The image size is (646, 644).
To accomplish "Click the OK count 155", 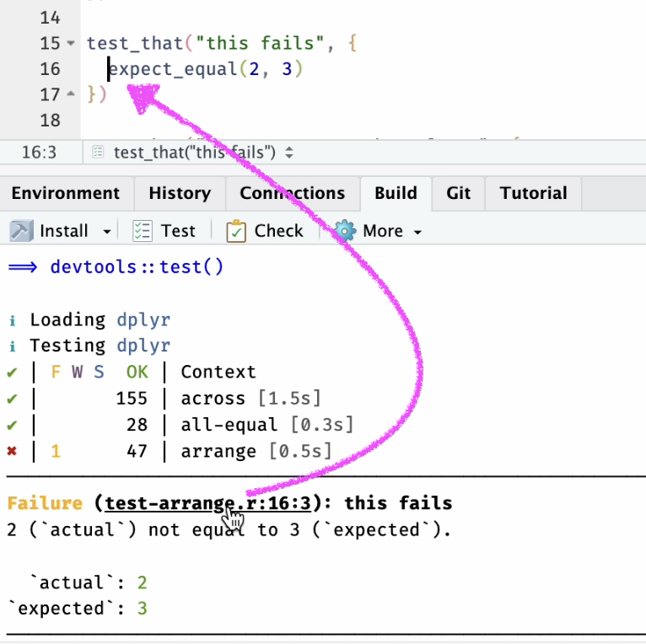I will (x=132, y=399).
